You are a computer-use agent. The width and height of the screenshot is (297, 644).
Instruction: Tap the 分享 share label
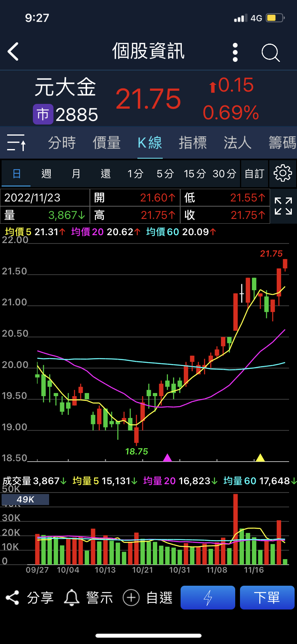[x=40, y=598]
